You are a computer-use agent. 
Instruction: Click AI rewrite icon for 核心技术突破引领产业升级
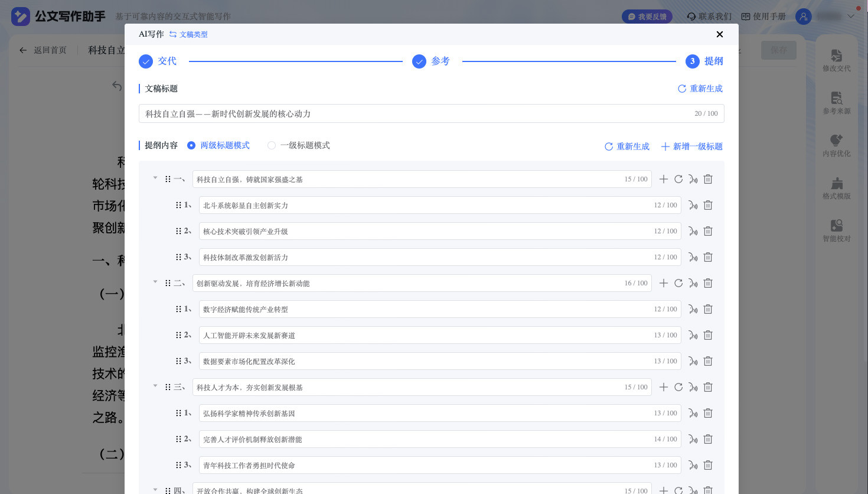[x=693, y=231]
